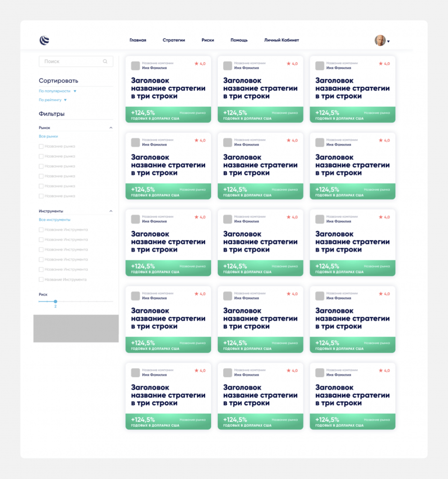The height and width of the screenshot is (479, 448).
Task: Tick the first Название Инструмента checkbox
Action: pyautogui.click(x=41, y=230)
